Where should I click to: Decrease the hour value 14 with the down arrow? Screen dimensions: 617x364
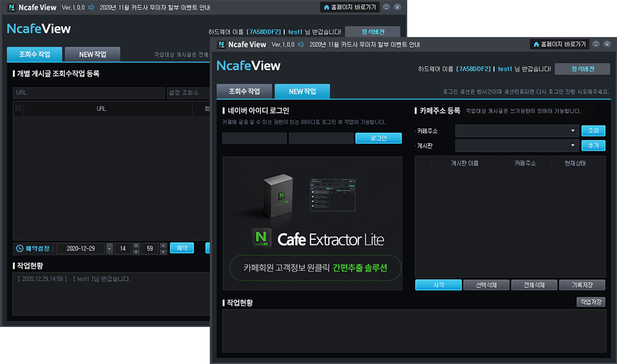[136, 252]
